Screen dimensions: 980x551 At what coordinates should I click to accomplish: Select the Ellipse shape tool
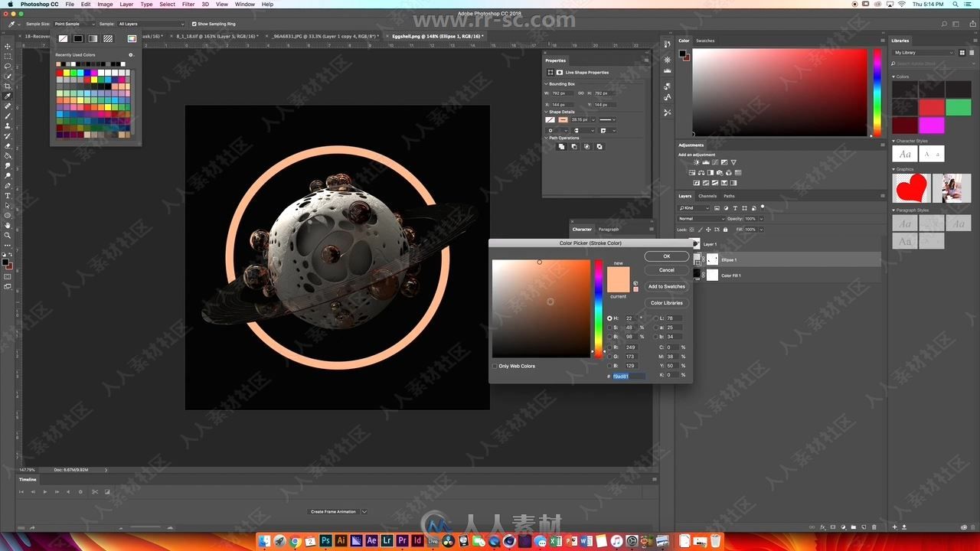(8, 215)
